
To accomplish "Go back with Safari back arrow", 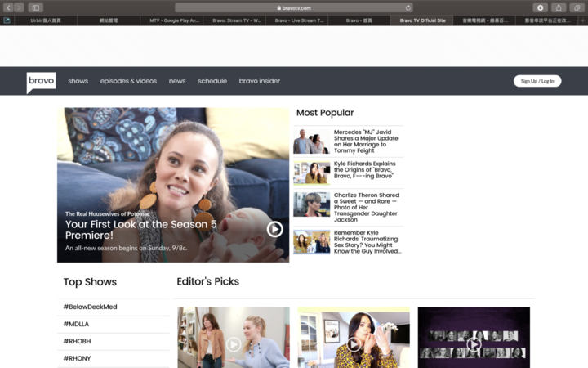I will pyautogui.click(x=8, y=7).
